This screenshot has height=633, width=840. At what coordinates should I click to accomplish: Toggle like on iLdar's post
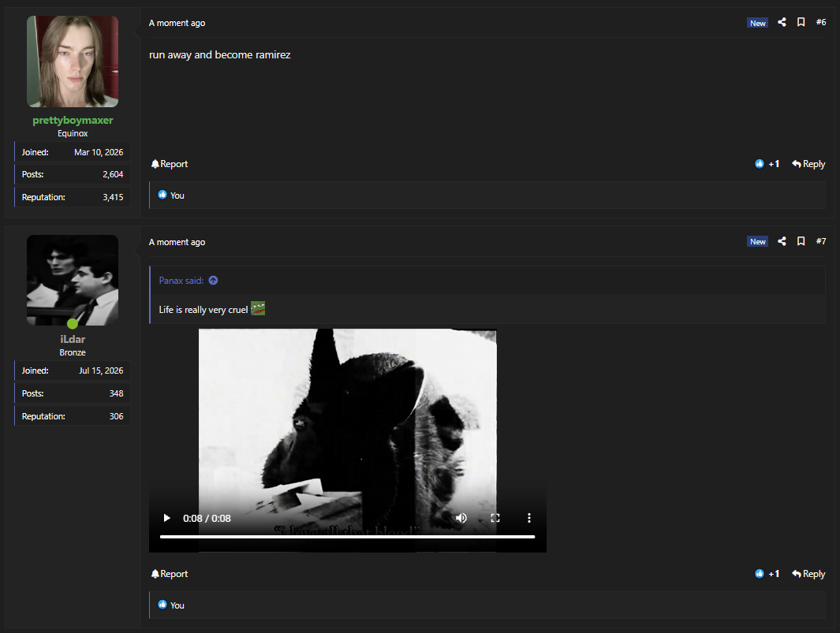tap(767, 574)
